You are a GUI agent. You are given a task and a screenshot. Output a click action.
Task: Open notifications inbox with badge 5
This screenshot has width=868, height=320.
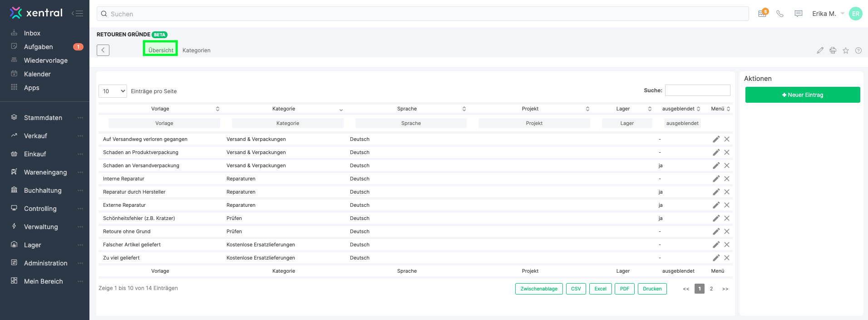coord(762,14)
